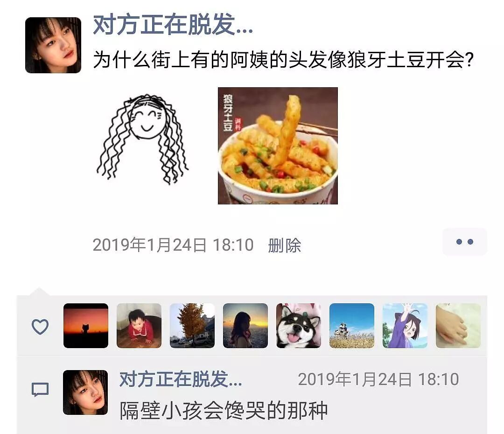Screen dimensions: 504x434
Task: Open the autumn tree liker avatar
Action: point(192,326)
